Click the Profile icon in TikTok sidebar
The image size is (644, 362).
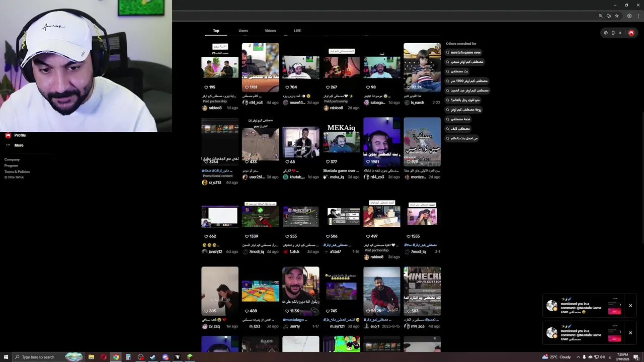[8, 135]
